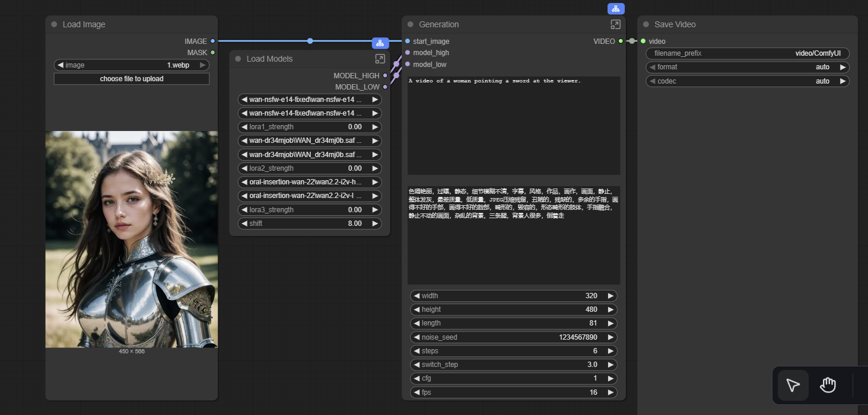The height and width of the screenshot is (415, 868).
Task: Click the 450 × 566 dimension label
Action: [x=132, y=352]
